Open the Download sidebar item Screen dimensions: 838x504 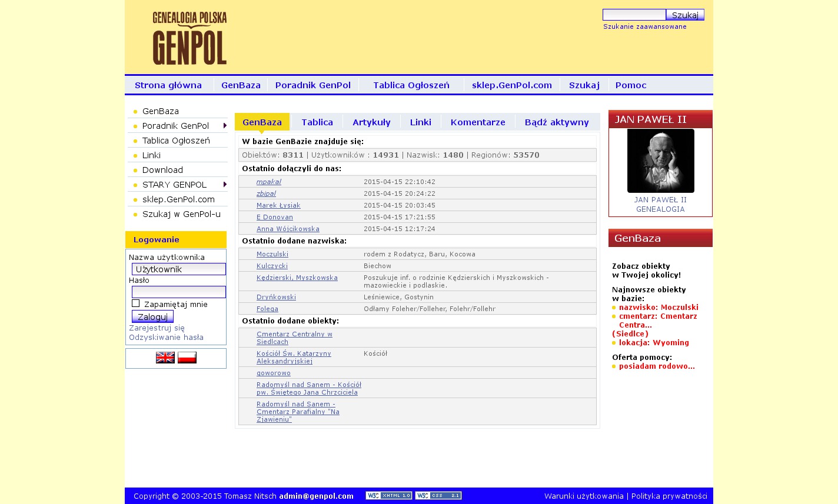(x=162, y=170)
